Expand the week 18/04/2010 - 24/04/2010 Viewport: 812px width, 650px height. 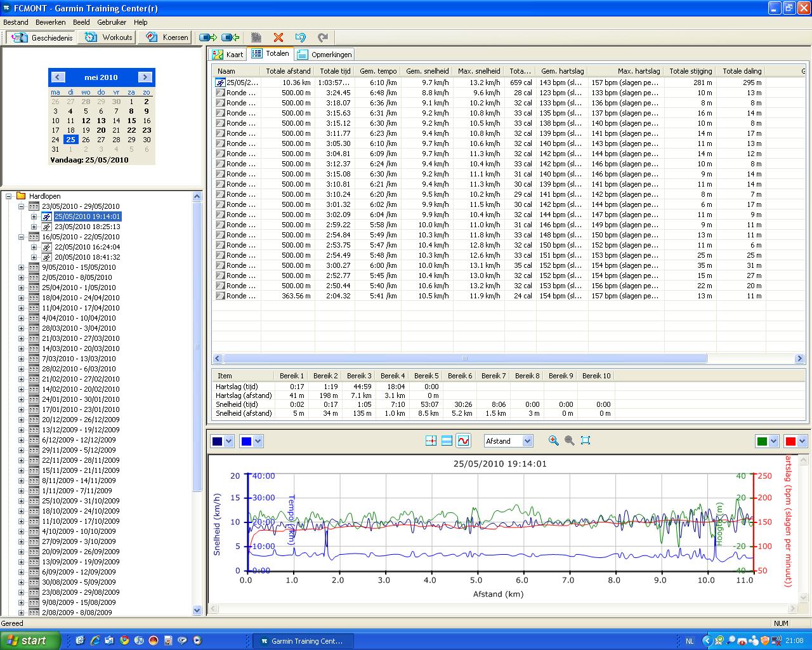tap(21, 298)
